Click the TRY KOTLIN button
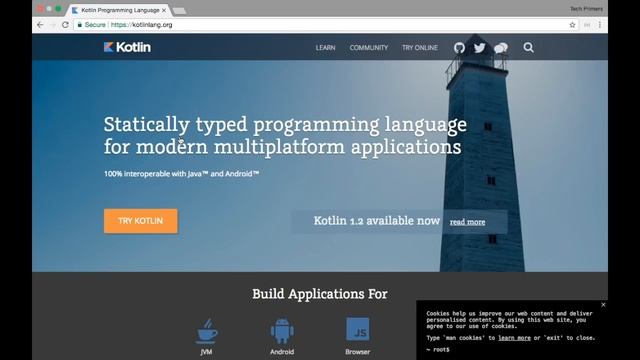 140,221
